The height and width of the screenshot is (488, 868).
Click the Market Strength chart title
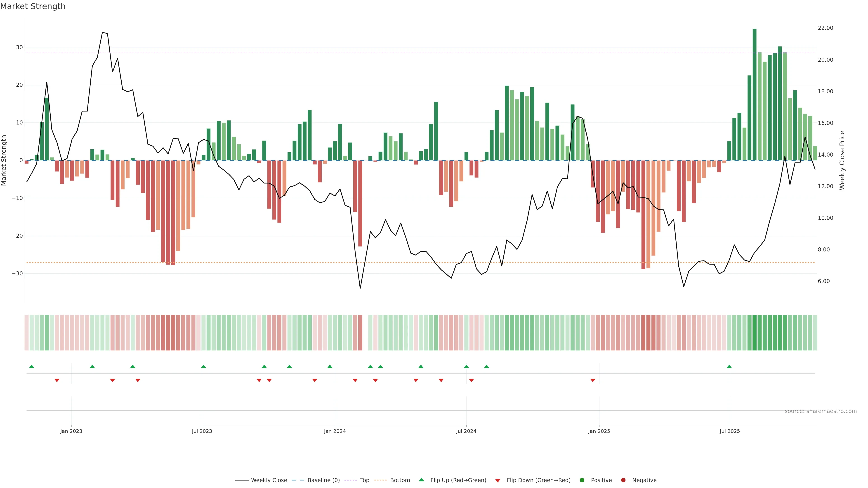[x=33, y=6]
